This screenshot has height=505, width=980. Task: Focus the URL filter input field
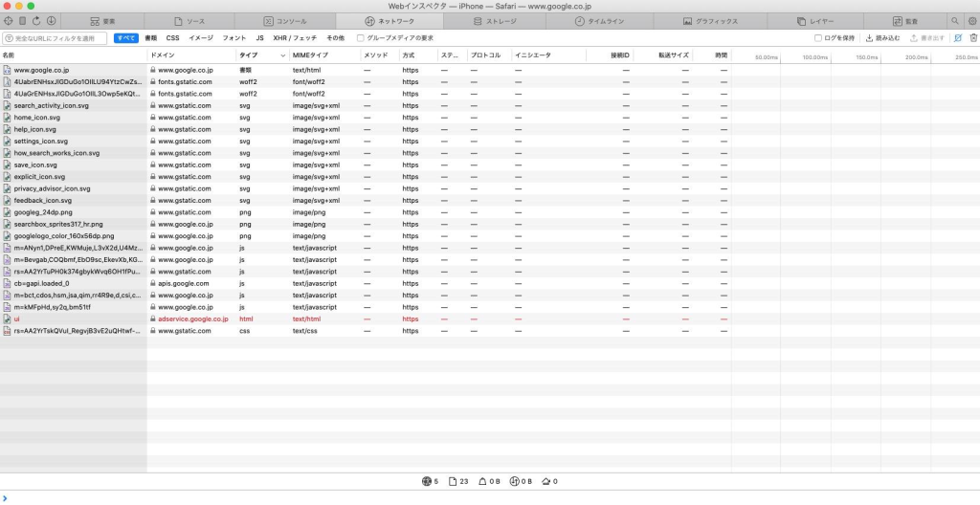[56, 38]
